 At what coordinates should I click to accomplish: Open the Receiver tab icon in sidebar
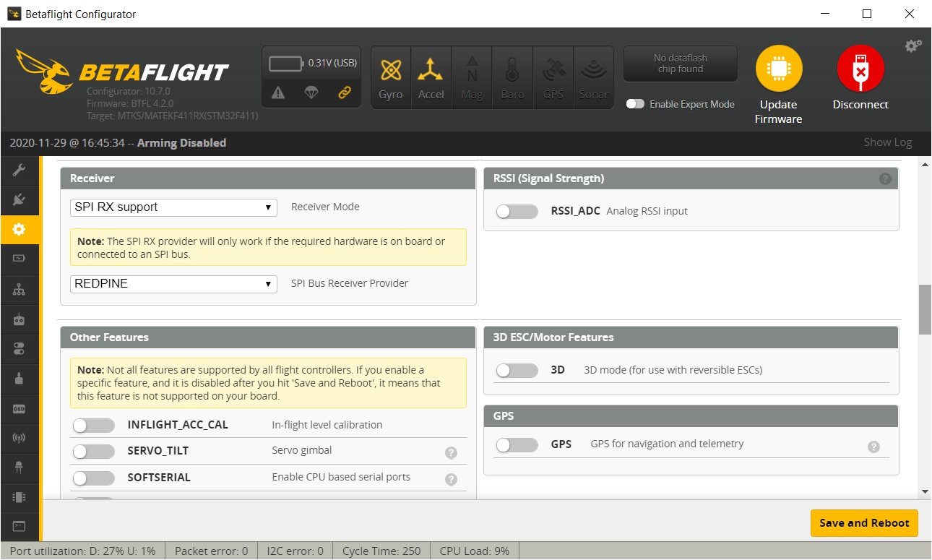[20, 319]
